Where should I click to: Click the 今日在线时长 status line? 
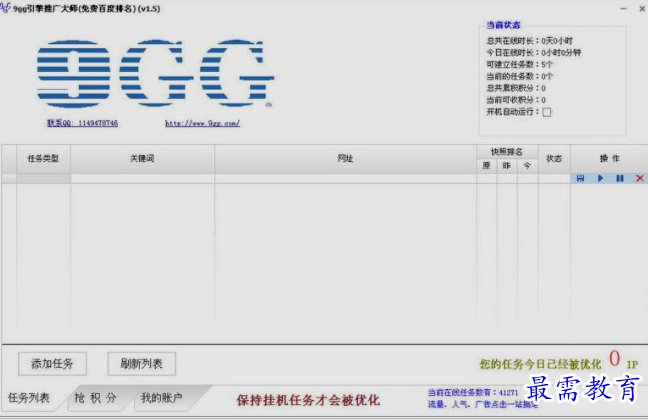[x=534, y=52]
